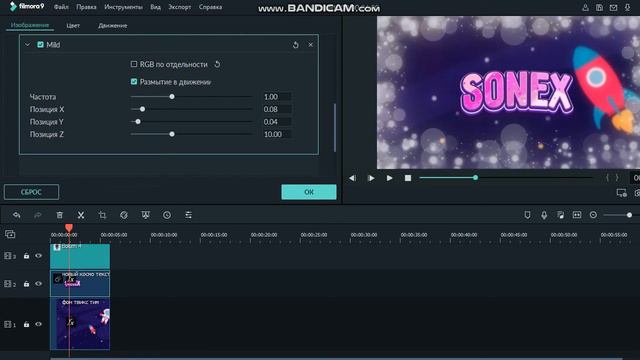640x360 pixels.
Task: Click the preview progress bar handle
Action: 475,178
